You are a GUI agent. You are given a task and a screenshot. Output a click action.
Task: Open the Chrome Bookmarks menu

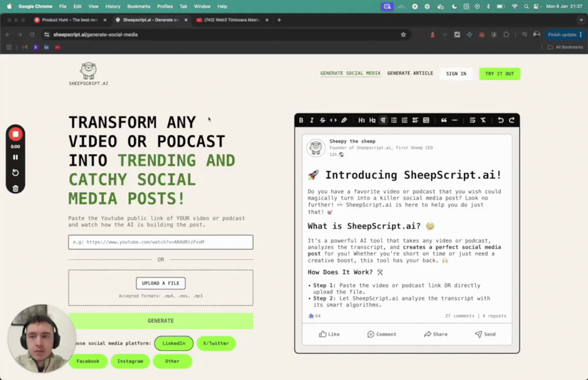(139, 6)
